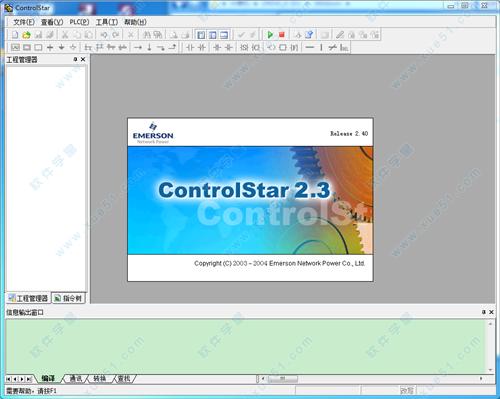Image resolution: width=500 pixels, height=399 pixels.
Task: Switch to the 指令树 tab
Action: (x=68, y=298)
